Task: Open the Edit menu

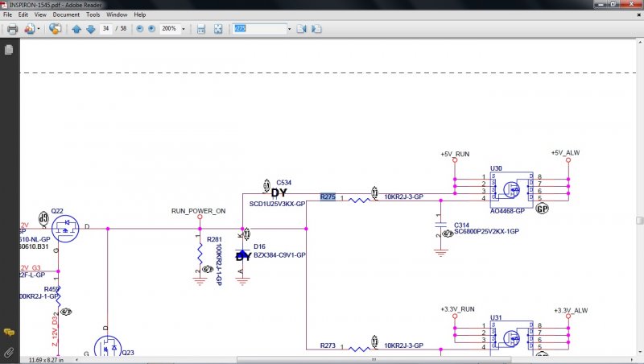Action: coord(23,14)
